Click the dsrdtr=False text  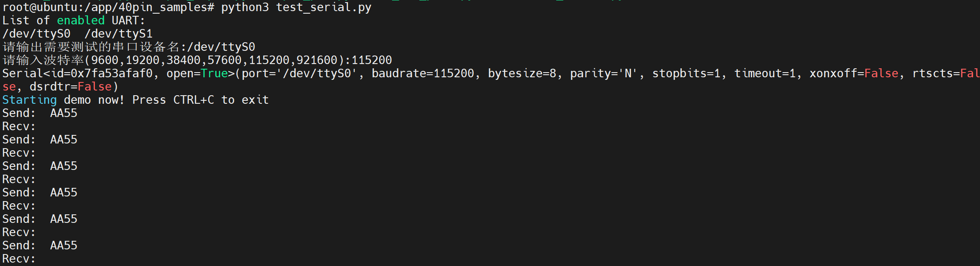click(x=71, y=87)
